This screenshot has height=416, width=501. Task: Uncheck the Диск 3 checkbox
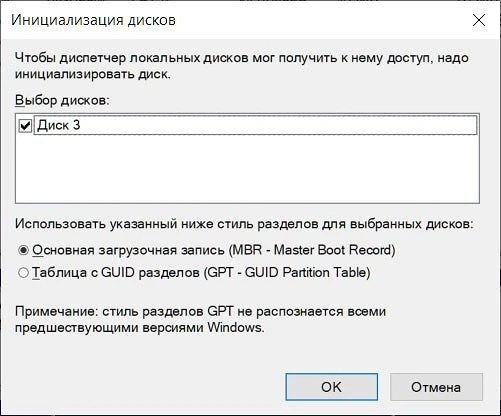click(25, 126)
